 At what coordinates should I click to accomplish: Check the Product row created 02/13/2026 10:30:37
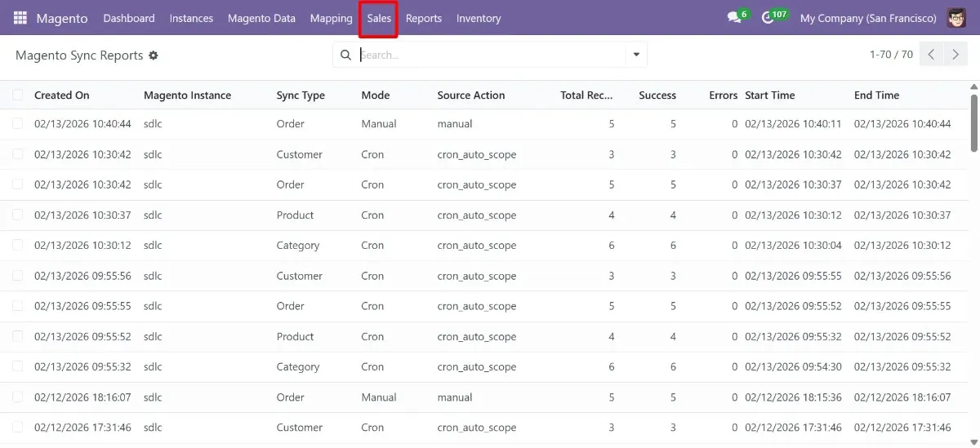[x=18, y=215]
